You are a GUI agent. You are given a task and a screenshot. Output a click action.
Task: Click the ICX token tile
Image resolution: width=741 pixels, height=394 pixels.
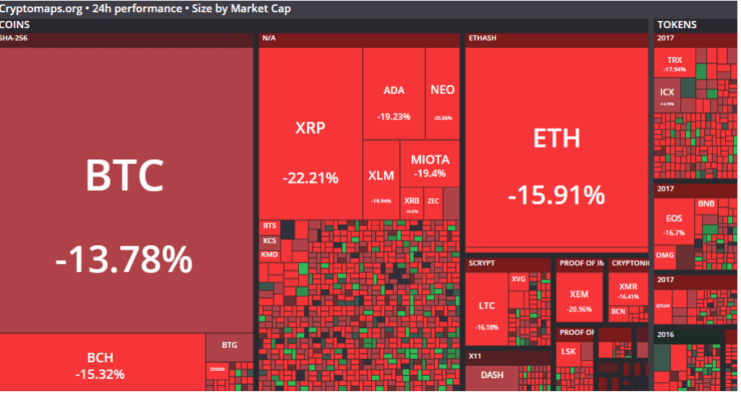tap(667, 95)
